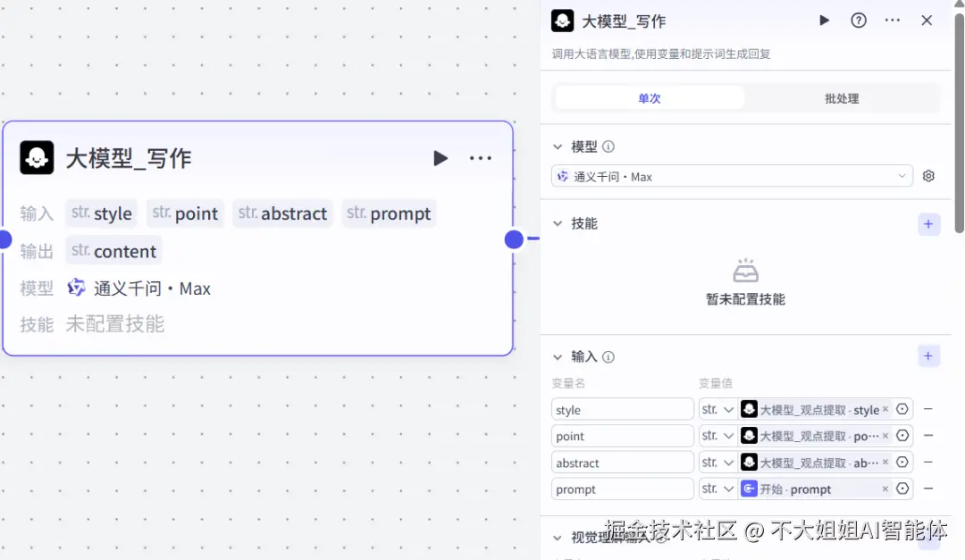
Task: Open side panel more options menu
Action: (893, 21)
